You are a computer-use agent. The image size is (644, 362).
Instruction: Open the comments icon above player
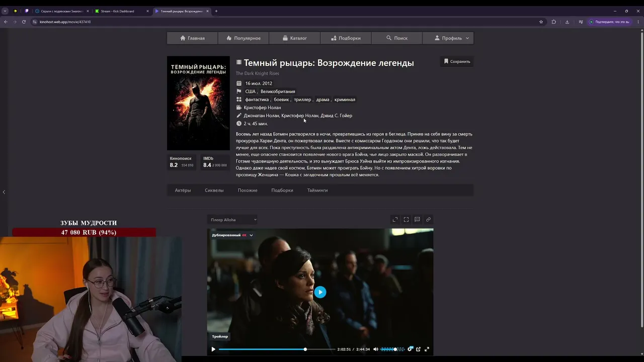click(417, 219)
